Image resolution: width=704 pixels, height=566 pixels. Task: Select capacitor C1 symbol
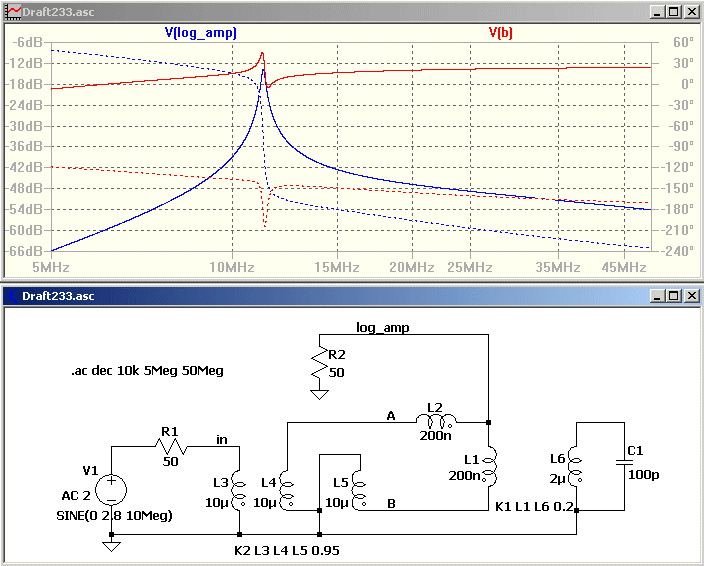tap(624, 462)
